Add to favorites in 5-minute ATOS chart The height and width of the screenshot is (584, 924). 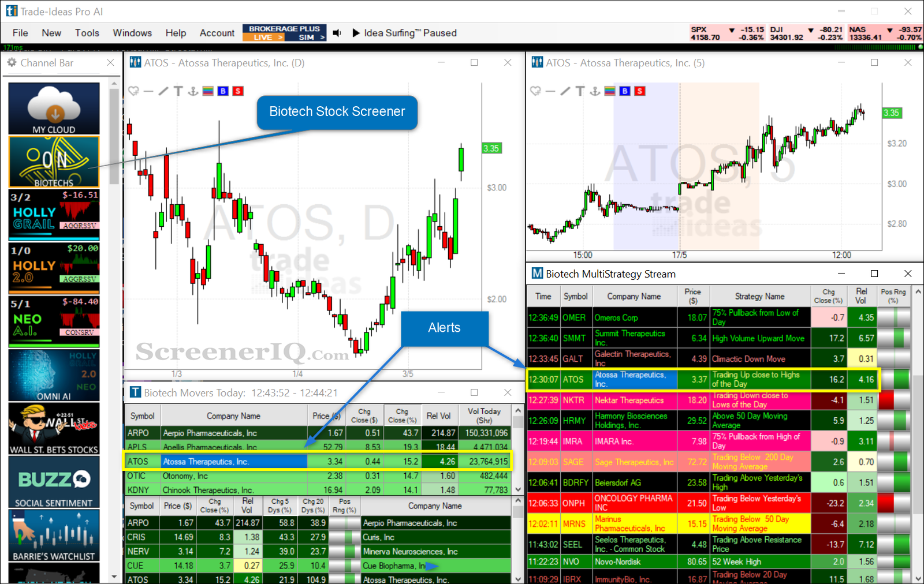click(x=536, y=91)
